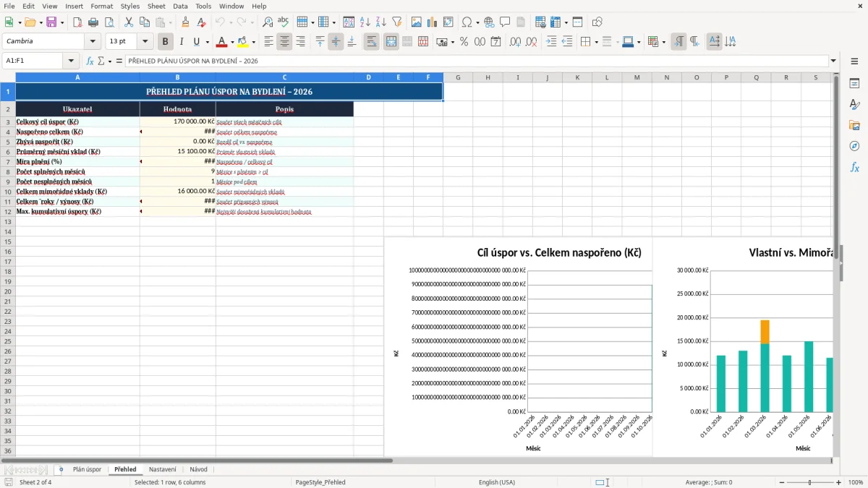Click the AutoFilter funnel icon
Screen dimensions: 868x488
point(396,22)
